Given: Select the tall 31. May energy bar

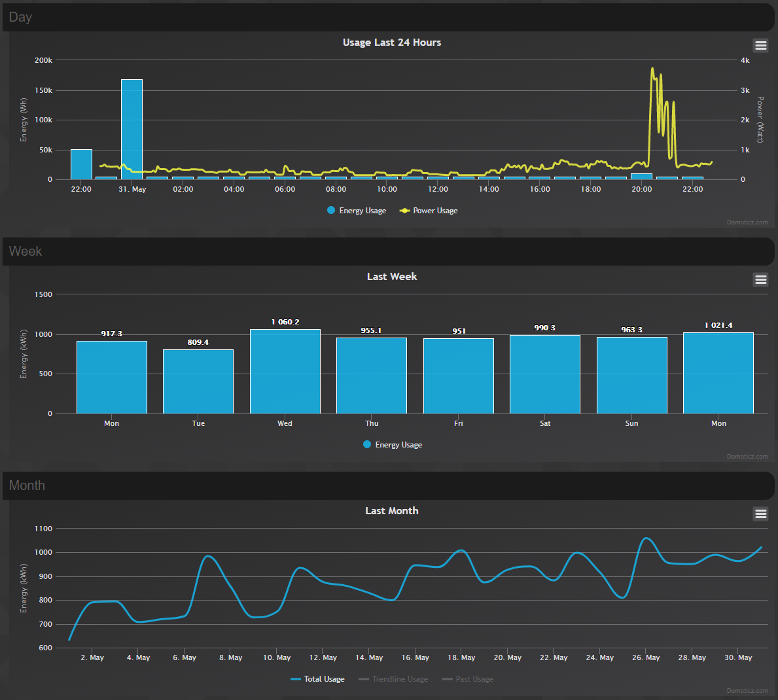Looking at the screenshot, I should 132,129.
